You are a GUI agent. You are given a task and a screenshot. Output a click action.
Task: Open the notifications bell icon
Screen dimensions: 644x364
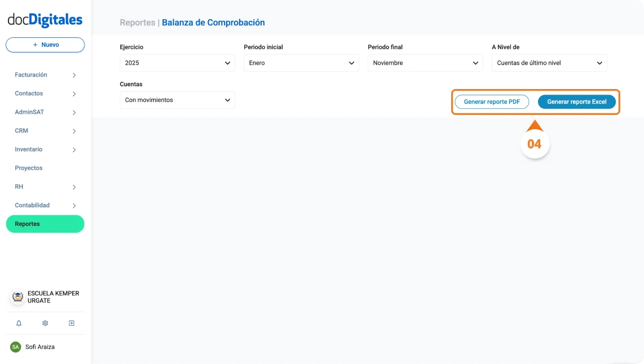point(19,323)
